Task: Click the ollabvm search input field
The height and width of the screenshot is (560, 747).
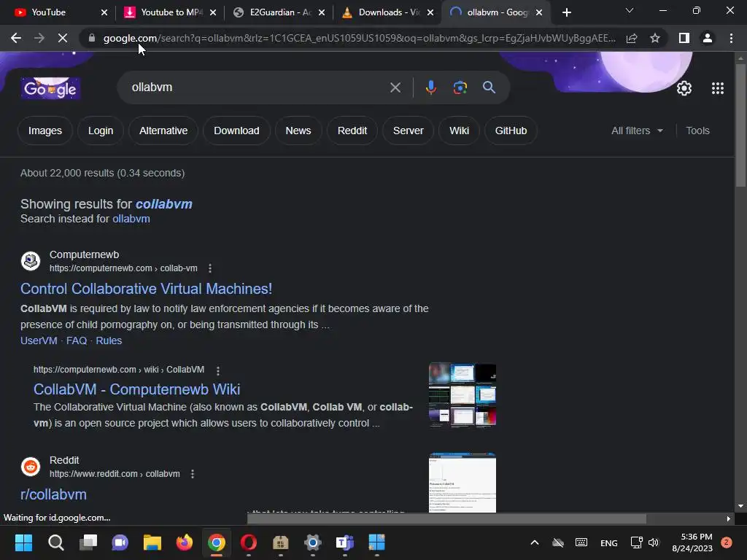Action: (x=258, y=87)
